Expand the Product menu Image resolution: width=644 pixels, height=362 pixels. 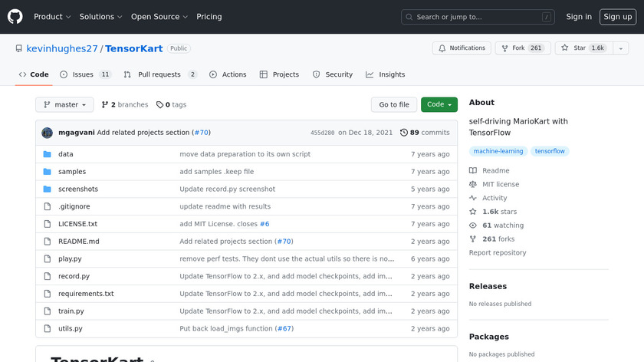[x=52, y=17]
